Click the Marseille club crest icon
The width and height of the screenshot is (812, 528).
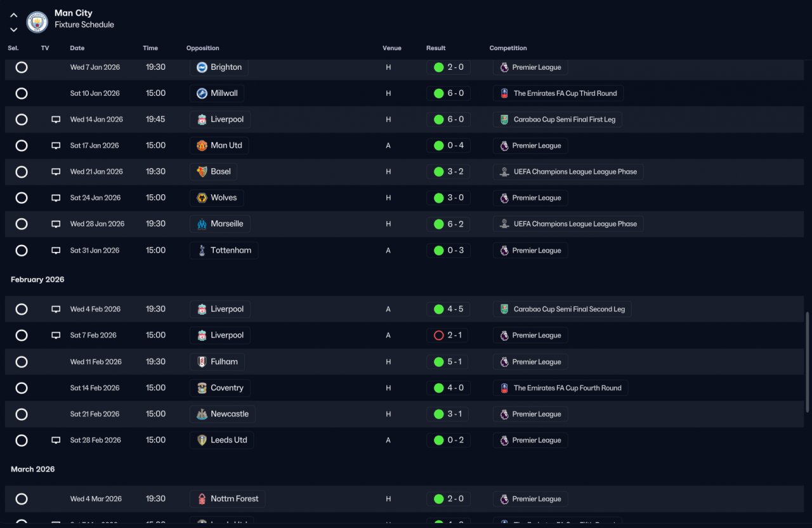[202, 224]
